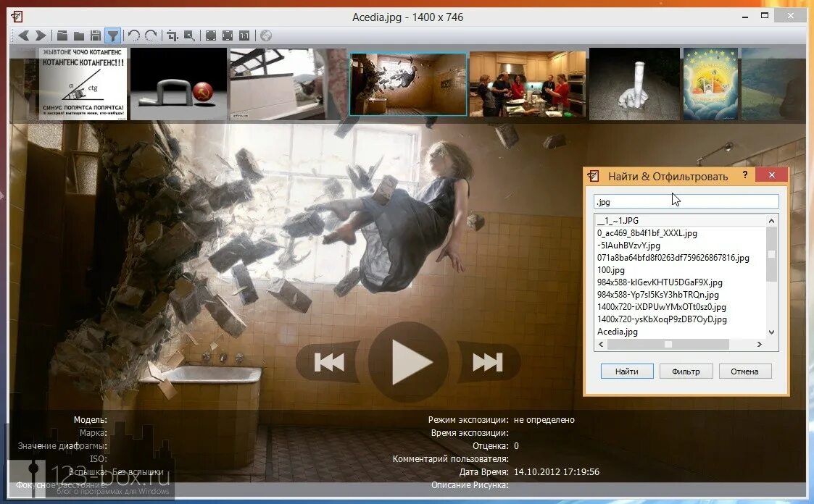Skip to next with forward overlay button
Viewport: 814px width, 504px height.
[x=488, y=361]
